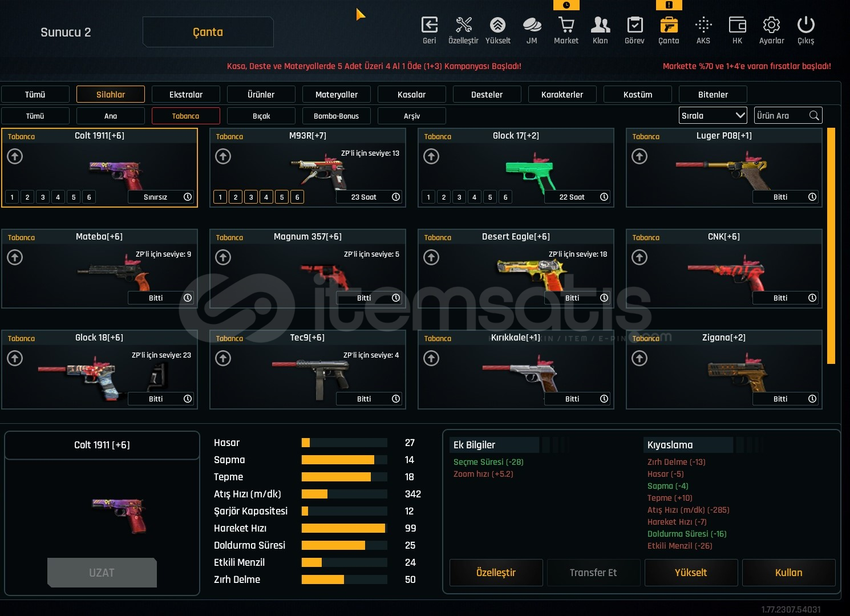Select the Kırıkkale[+1] pistol card
Image resolution: width=850 pixels, height=616 pixels.
[x=516, y=369]
